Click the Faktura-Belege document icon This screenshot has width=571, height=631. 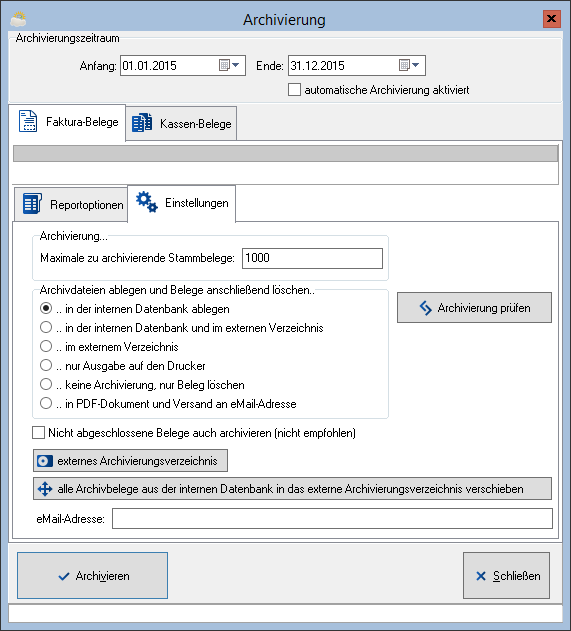(x=28, y=121)
